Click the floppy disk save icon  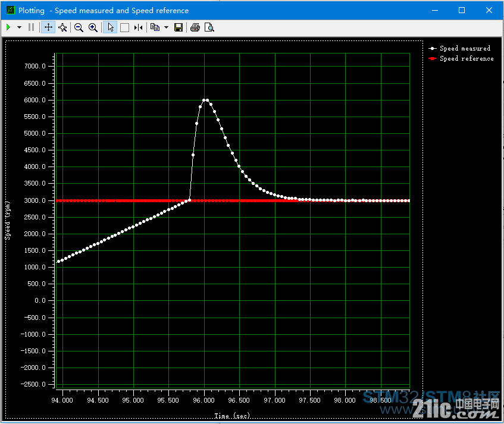[179, 27]
